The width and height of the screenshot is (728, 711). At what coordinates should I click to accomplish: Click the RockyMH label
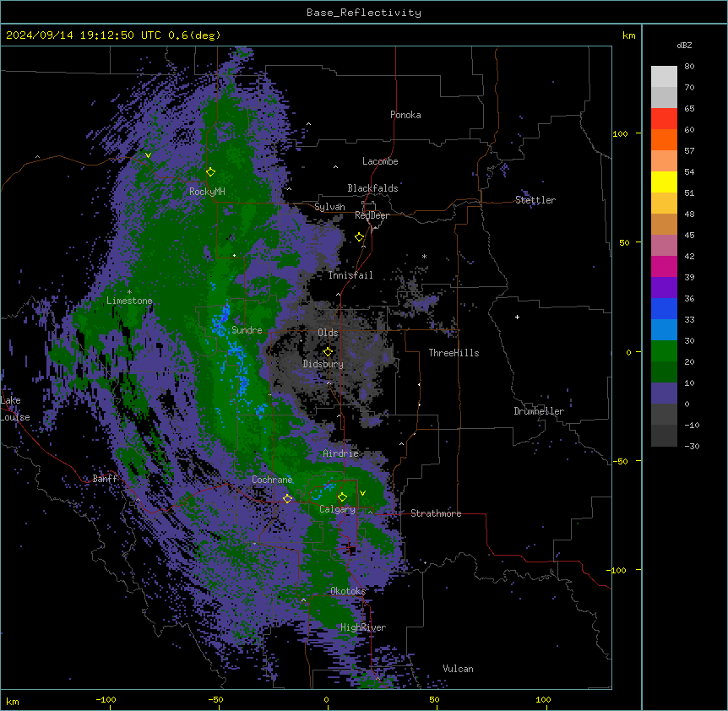click(207, 192)
